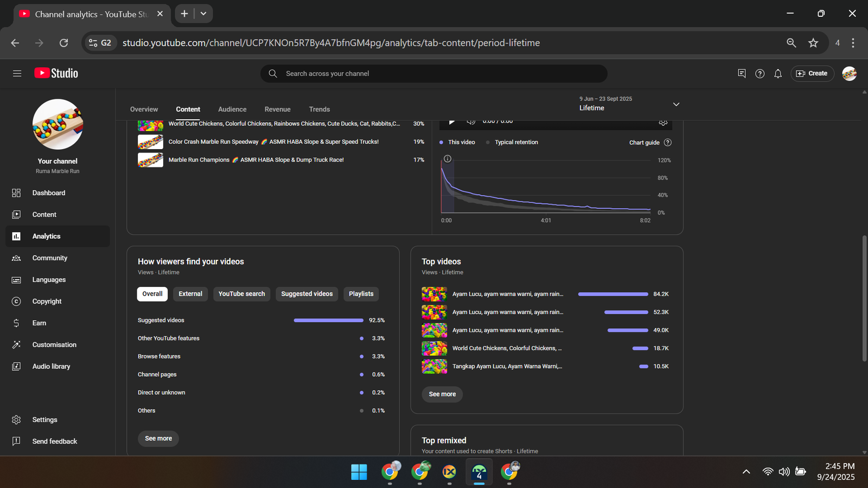This screenshot has width=868, height=488.
Task: Click the notifications bell icon
Action: (778, 74)
